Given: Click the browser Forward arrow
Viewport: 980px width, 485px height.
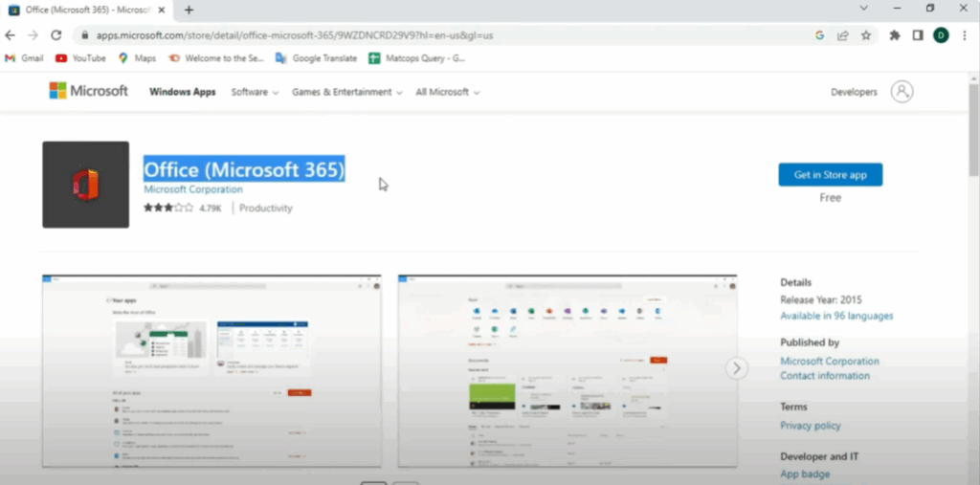Looking at the screenshot, I should point(33,35).
